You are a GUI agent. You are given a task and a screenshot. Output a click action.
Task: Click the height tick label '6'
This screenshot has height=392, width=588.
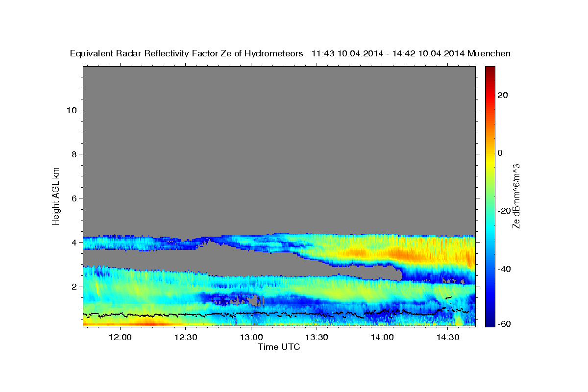(74, 198)
